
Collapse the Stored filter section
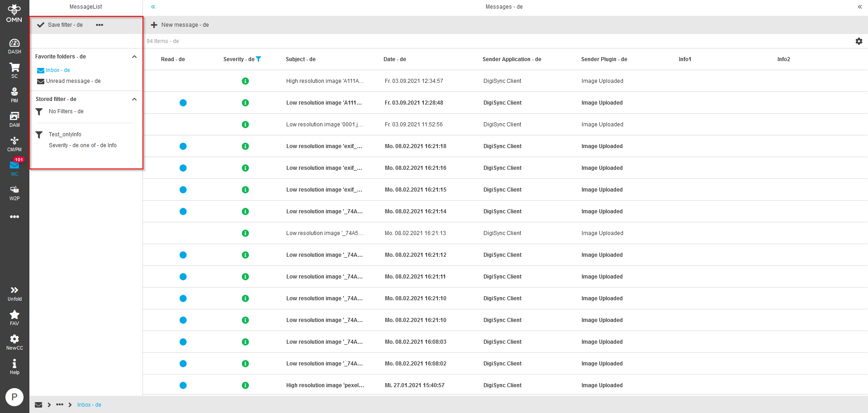click(x=134, y=99)
